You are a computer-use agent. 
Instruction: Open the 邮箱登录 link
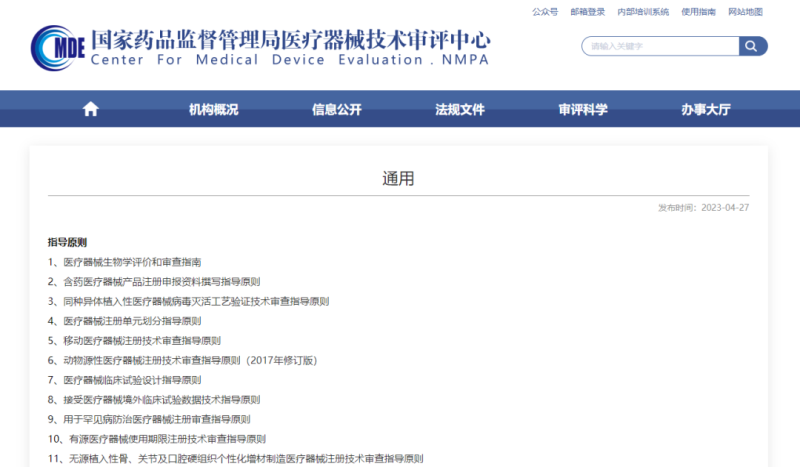587,12
